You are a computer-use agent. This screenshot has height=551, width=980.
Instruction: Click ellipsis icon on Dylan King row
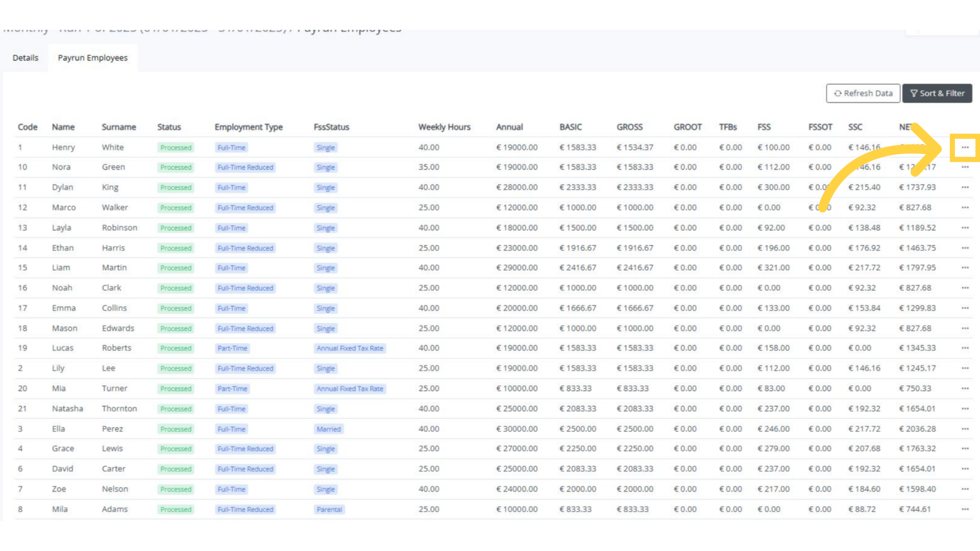coord(965,187)
